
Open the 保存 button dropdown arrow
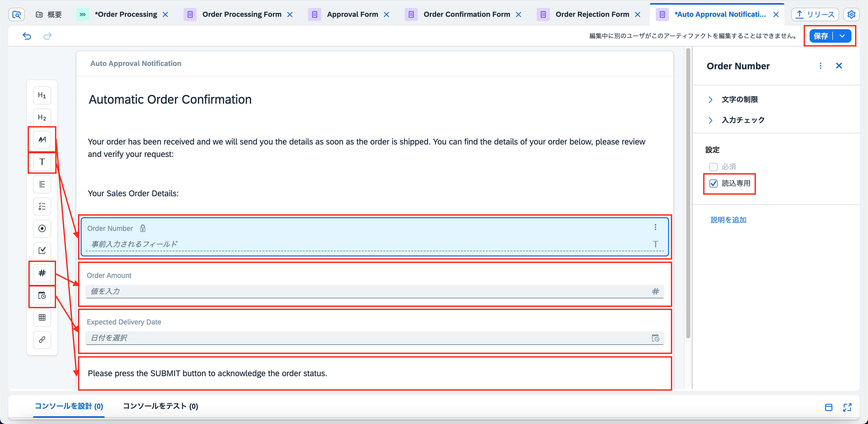842,36
